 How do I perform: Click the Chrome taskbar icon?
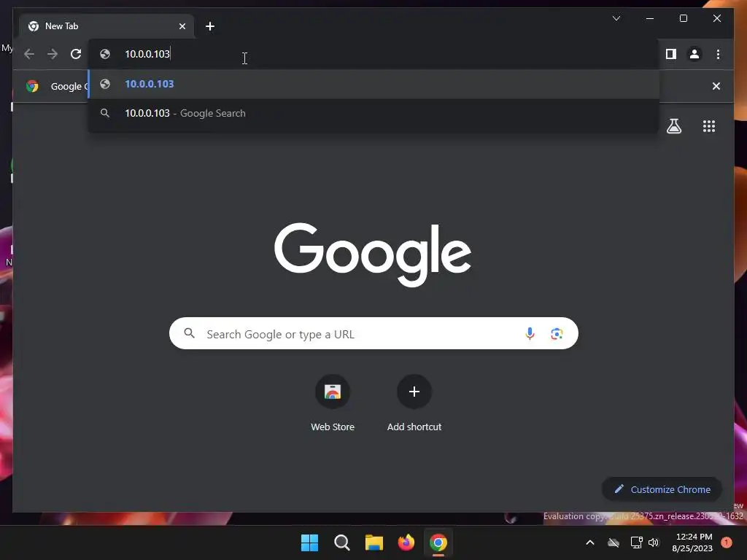[x=438, y=542]
